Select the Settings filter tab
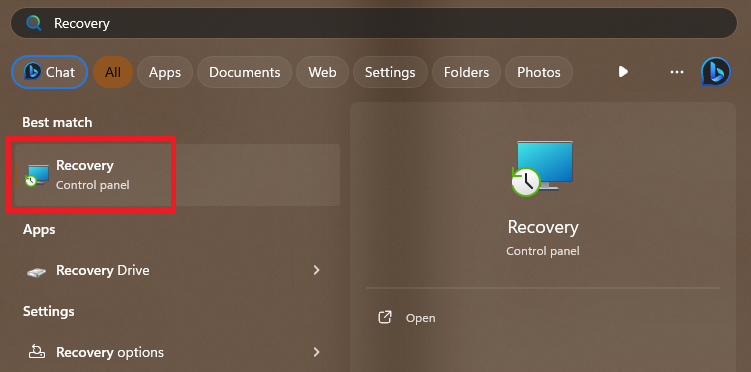 390,72
